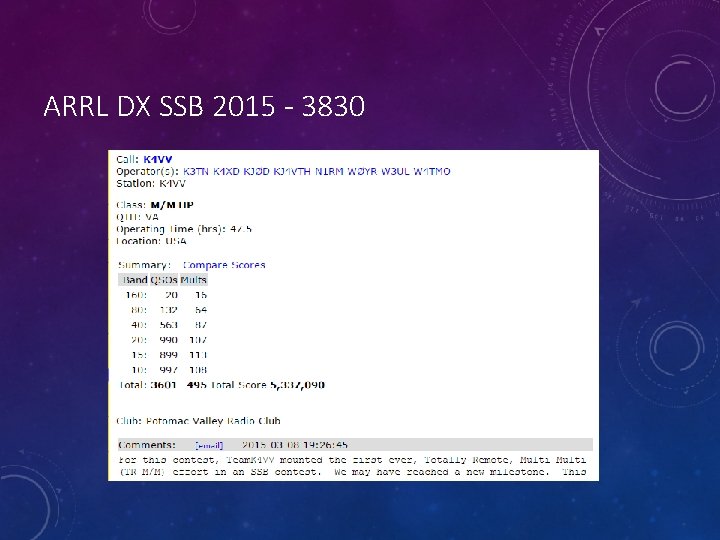720x540 pixels.
Task: Select the Class M/M HP text
Action: click(155, 205)
